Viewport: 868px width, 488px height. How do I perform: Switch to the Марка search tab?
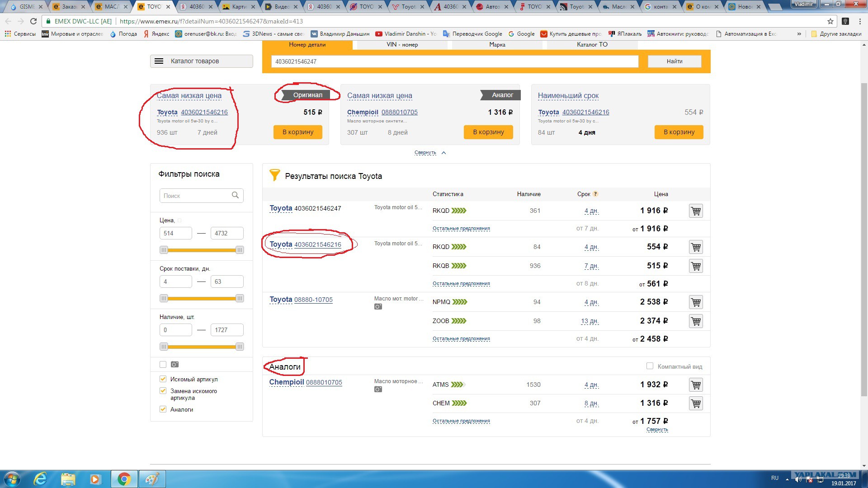[x=497, y=45]
